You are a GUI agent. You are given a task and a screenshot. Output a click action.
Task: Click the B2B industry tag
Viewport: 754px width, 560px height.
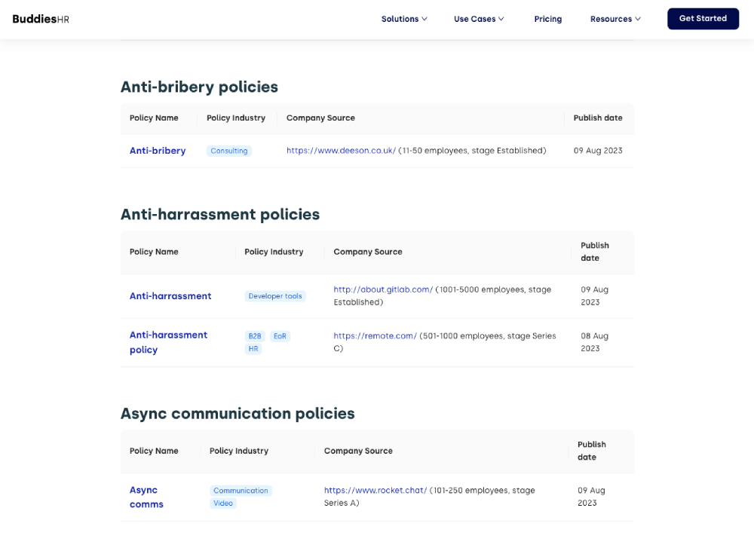coord(255,335)
